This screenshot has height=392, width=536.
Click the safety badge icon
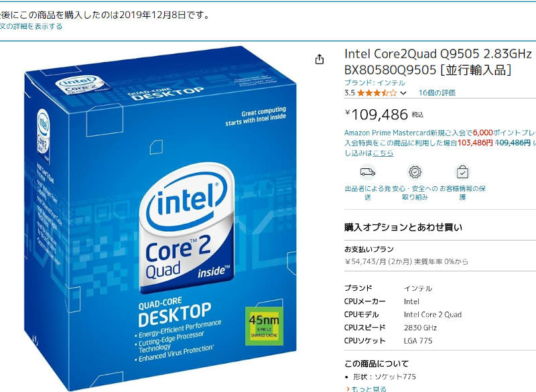(415, 172)
